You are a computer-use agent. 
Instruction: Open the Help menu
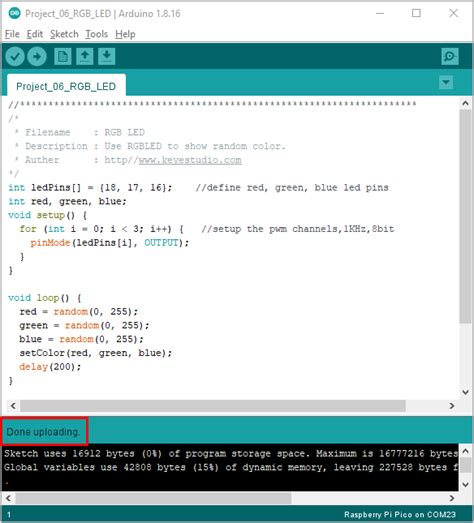click(x=125, y=34)
